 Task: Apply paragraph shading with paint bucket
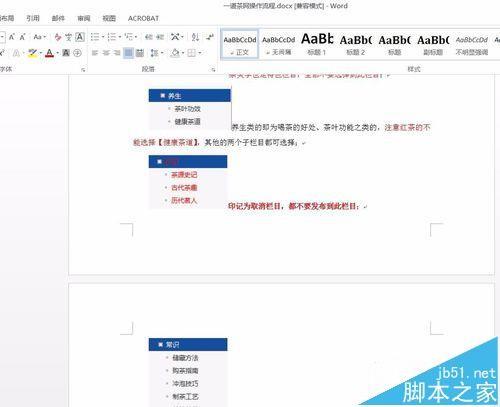click(175, 53)
